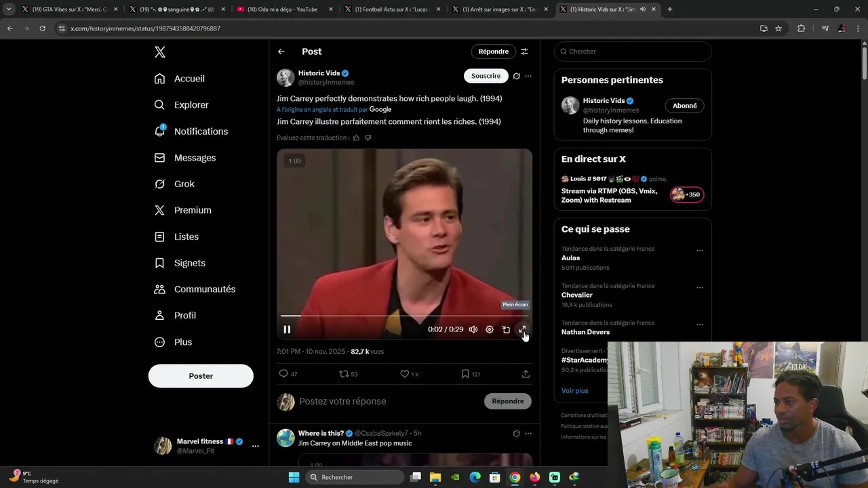Click the Abonné button for Historic Vids
This screenshot has width=868, height=488.
click(x=684, y=106)
